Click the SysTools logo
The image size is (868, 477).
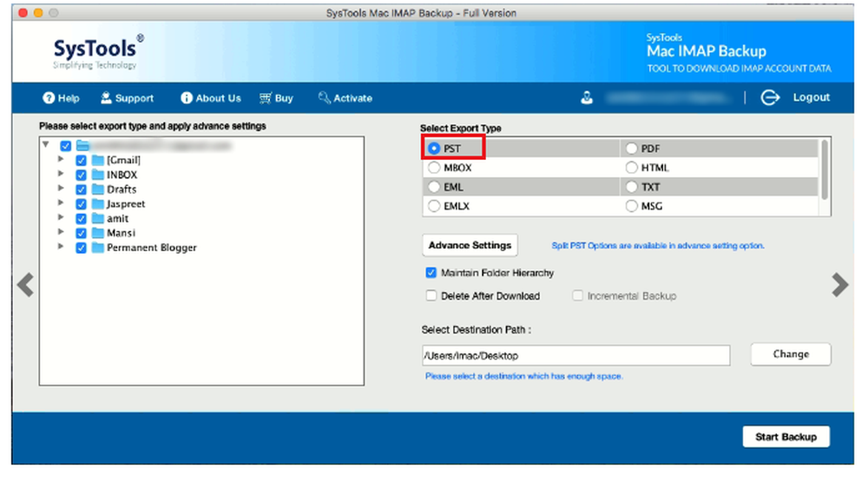pos(98,51)
